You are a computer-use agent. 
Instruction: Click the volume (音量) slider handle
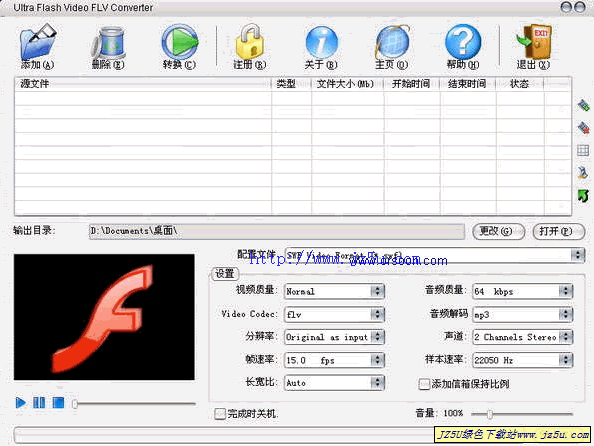click(490, 414)
